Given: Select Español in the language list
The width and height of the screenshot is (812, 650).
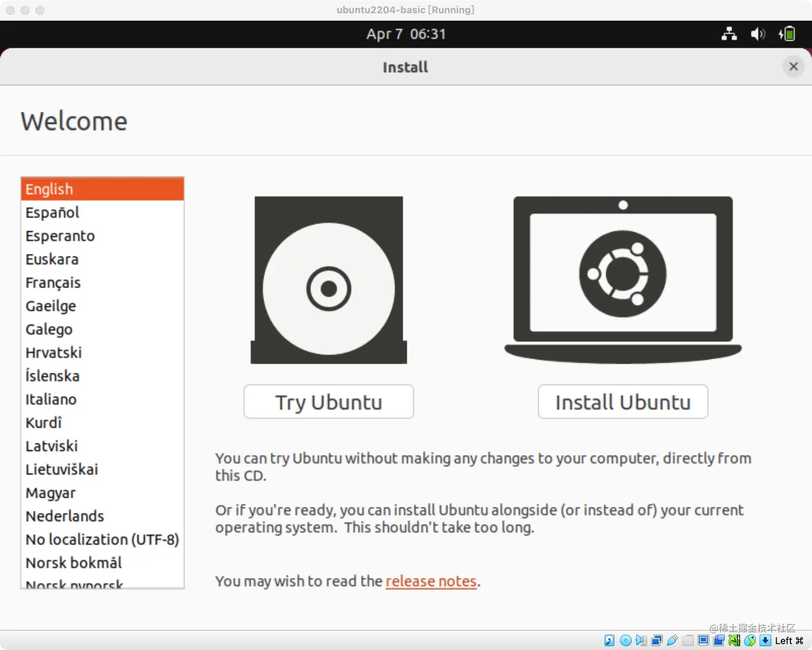Looking at the screenshot, I should [103, 212].
